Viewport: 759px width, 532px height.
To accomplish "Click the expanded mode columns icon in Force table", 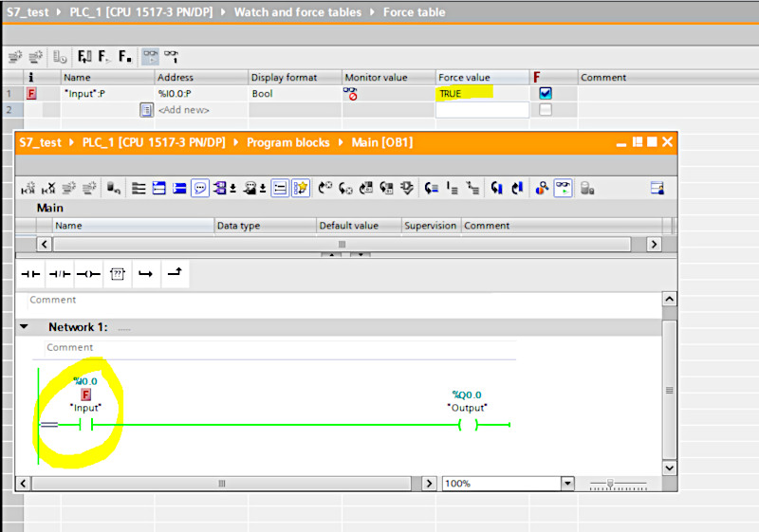I will (x=60, y=57).
